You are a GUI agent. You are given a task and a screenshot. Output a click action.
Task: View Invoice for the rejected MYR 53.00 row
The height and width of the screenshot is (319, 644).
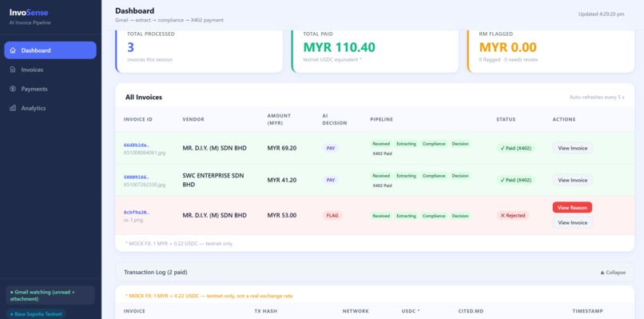point(573,222)
